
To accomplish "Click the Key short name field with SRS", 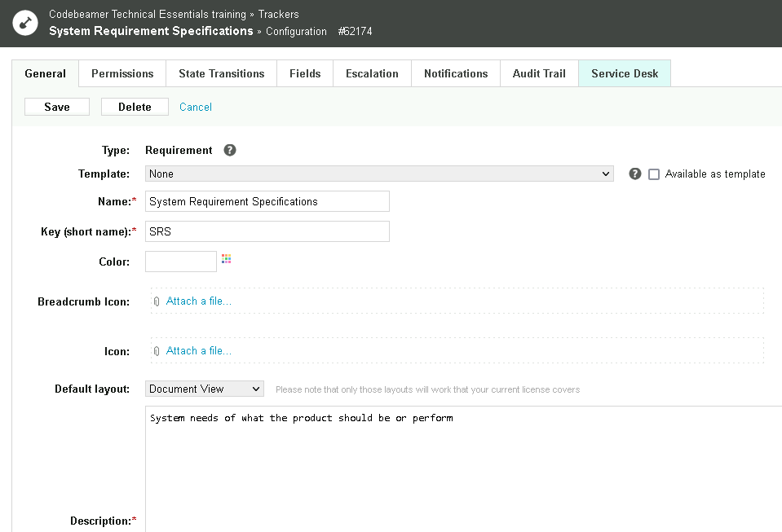I will point(267,231).
